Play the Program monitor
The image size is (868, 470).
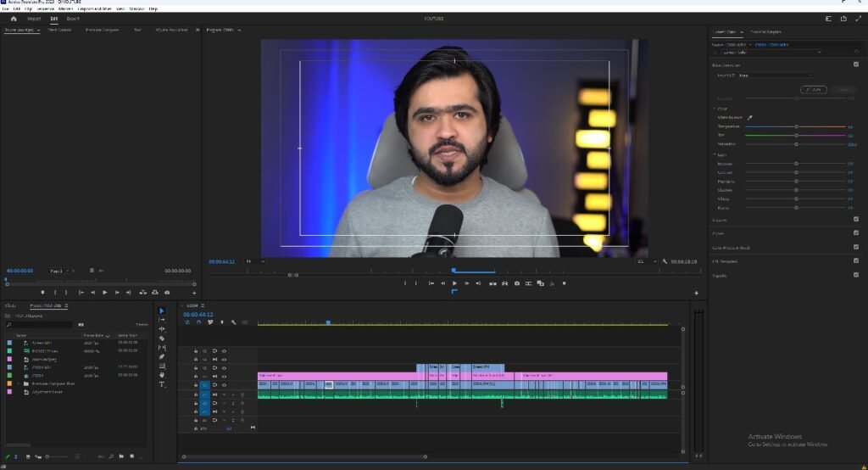point(455,283)
